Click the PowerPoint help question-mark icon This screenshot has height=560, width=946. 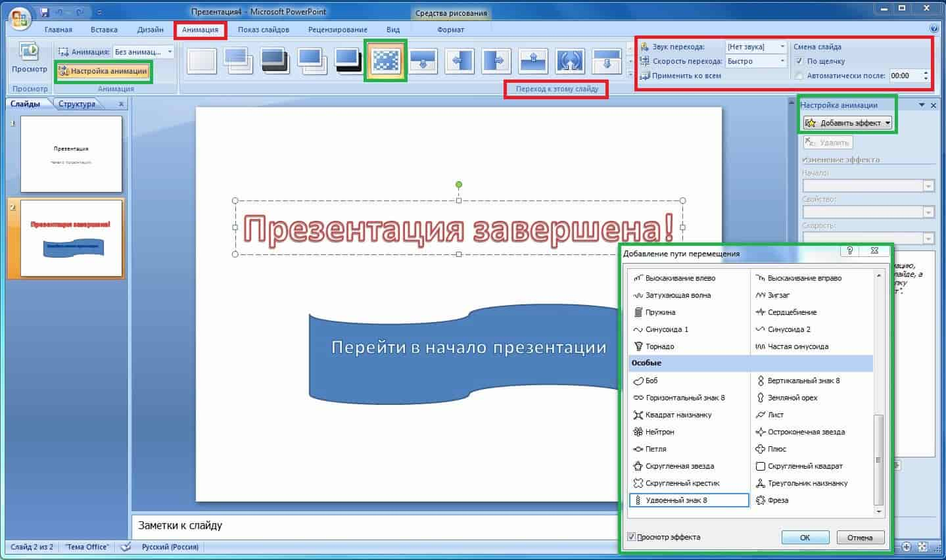[934, 30]
